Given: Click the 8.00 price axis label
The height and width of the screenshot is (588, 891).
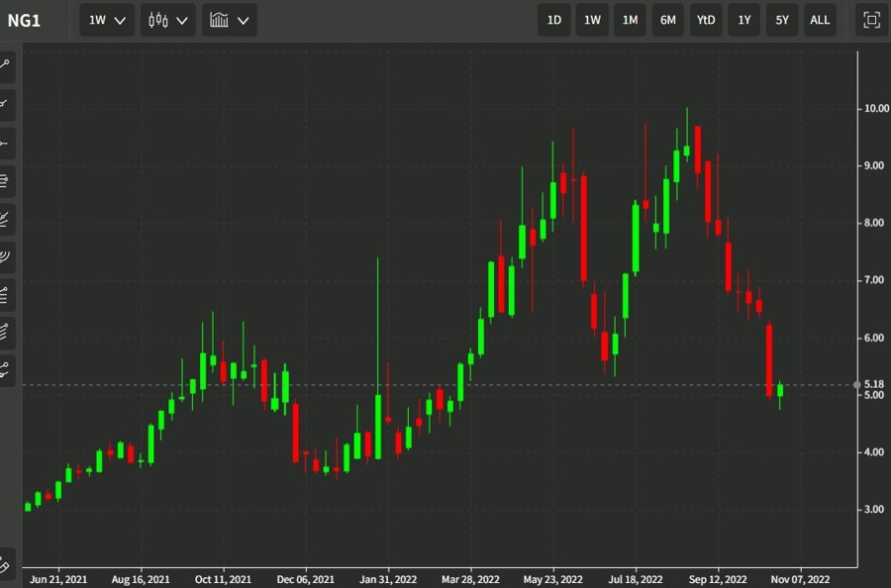Looking at the screenshot, I should tap(873, 223).
